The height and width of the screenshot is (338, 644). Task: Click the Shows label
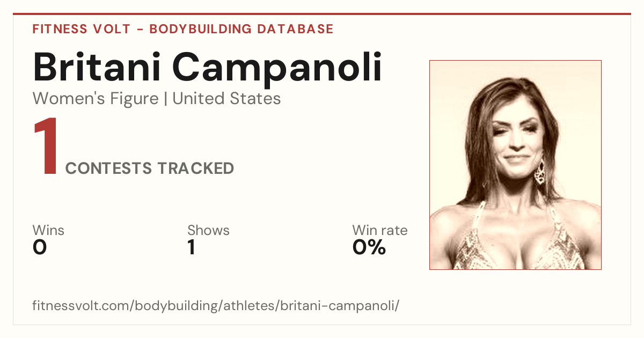[x=208, y=230]
